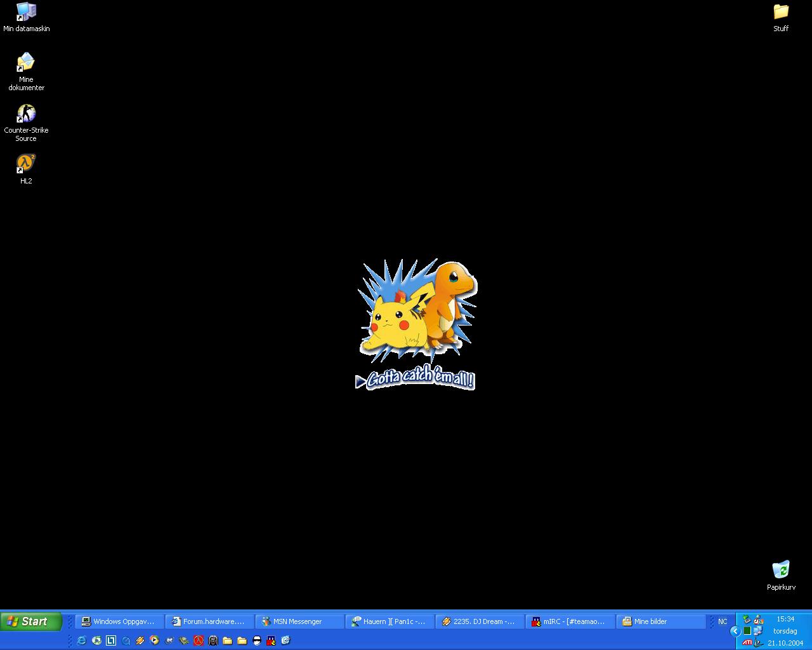Image resolution: width=812 pixels, height=650 pixels.
Task: Switch to Forum.hardware taskbar button
Action: click(x=209, y=621)
